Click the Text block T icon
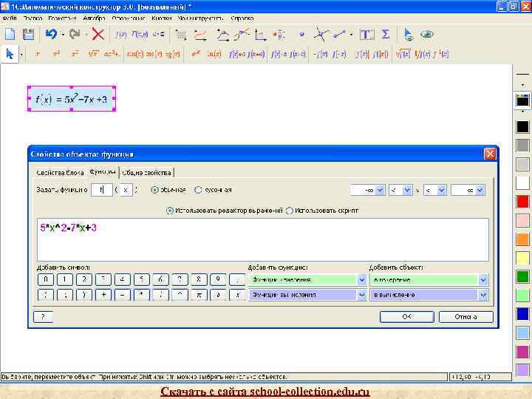This screenshot has width=532, height=399. 366,35
